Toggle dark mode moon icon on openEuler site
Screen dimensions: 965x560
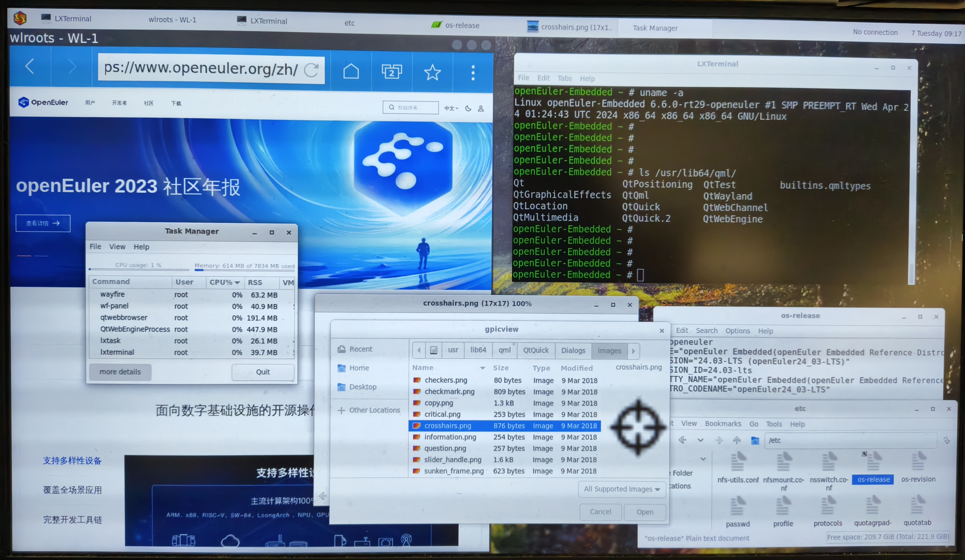click(468, 108)
